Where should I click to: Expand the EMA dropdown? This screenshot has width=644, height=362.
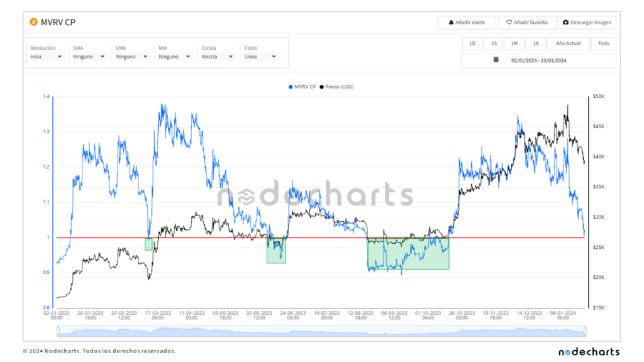click(x=132, y=57)
